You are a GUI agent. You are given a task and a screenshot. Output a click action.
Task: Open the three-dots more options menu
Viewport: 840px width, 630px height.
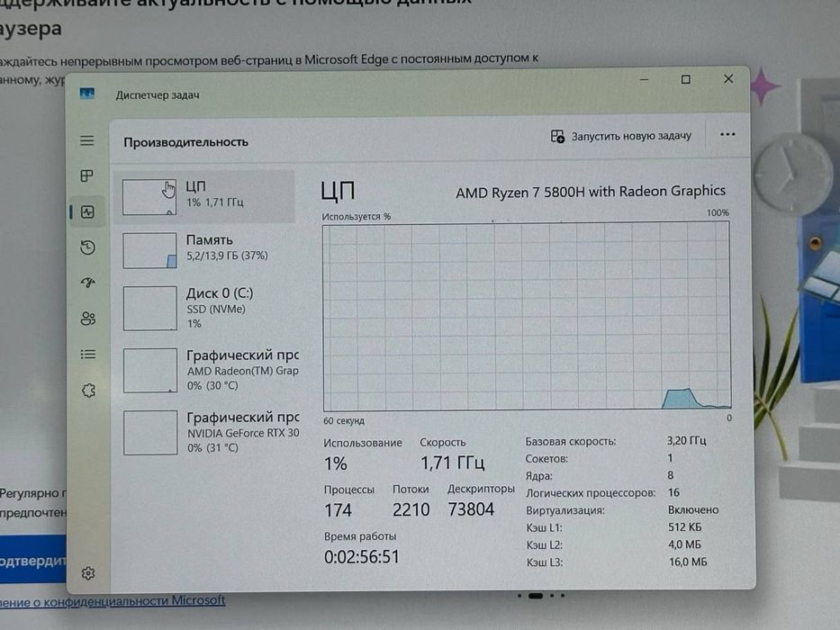tap(727, 134)
